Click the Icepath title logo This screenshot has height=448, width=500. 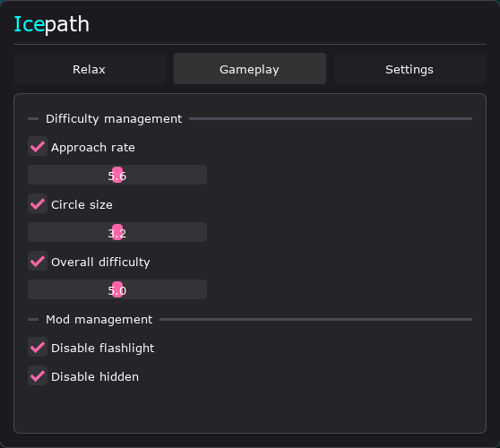click(52, 24)
